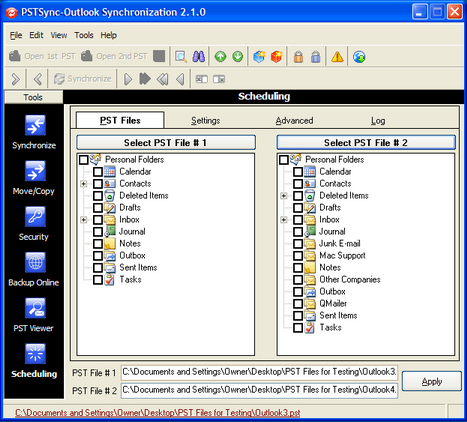Select Tasks folder in left PST tree
Image resolution: width=467 pixels, height=422 pixels.
(130, 280)
